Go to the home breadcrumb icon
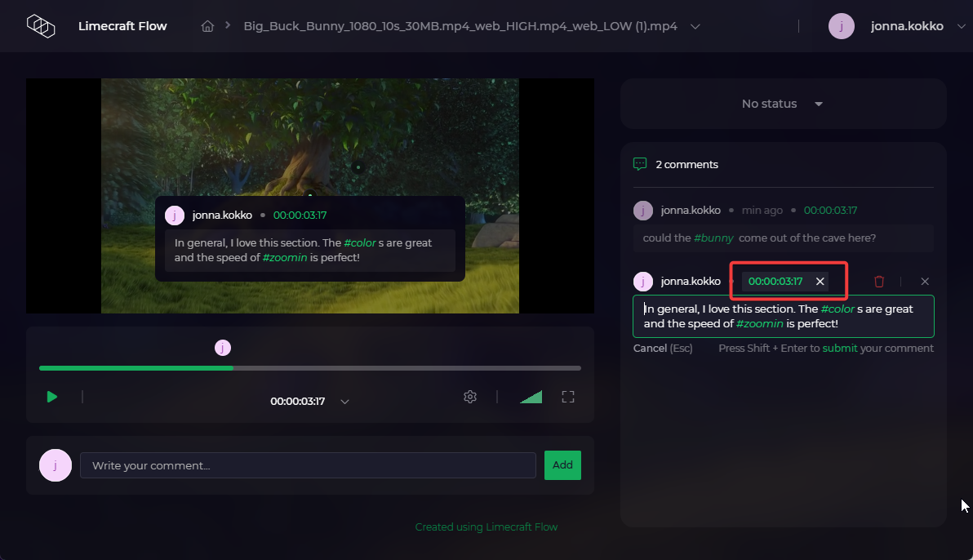Viewport: 973px width, 560px height. point(208,26)
